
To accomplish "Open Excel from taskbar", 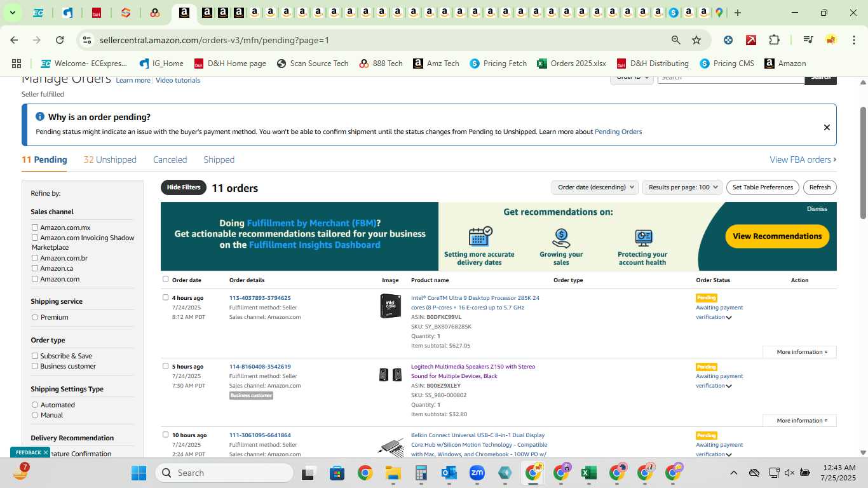I will 589,473.
